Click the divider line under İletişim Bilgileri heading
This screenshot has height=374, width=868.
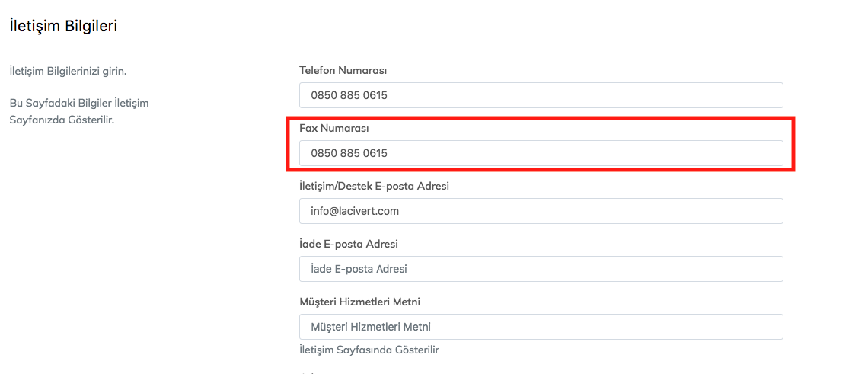click(x=433, y=43)
